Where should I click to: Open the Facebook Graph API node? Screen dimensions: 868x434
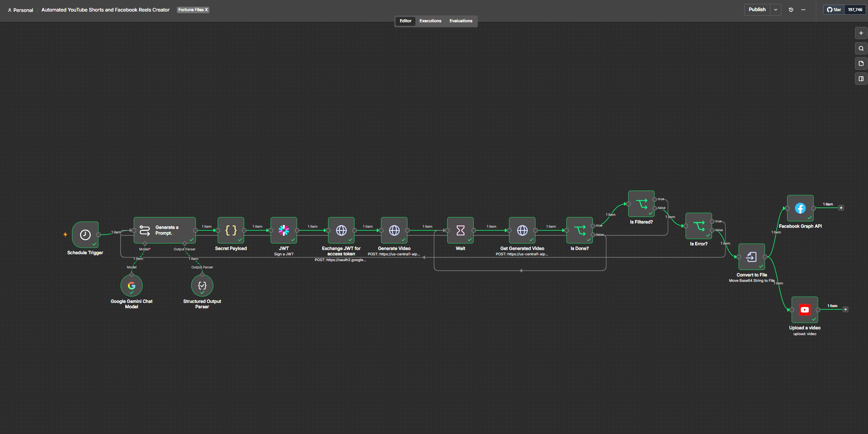tap(800, 208)
